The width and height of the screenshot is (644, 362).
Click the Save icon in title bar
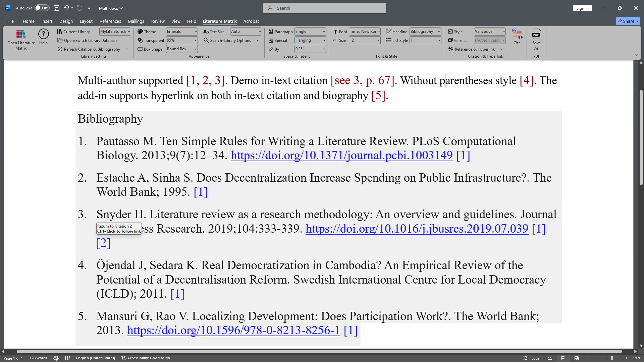(57, 8)
